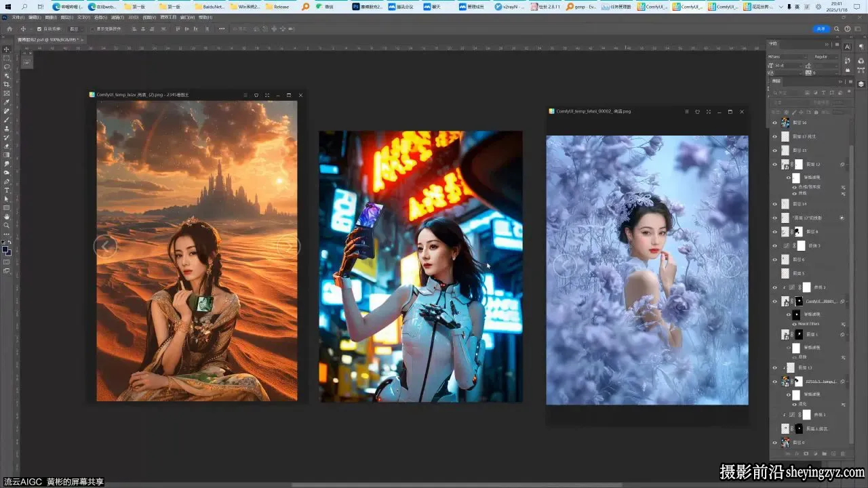Select the Eraser tool
The height and width of the screenshot is (488, 868).
point(7,146)
